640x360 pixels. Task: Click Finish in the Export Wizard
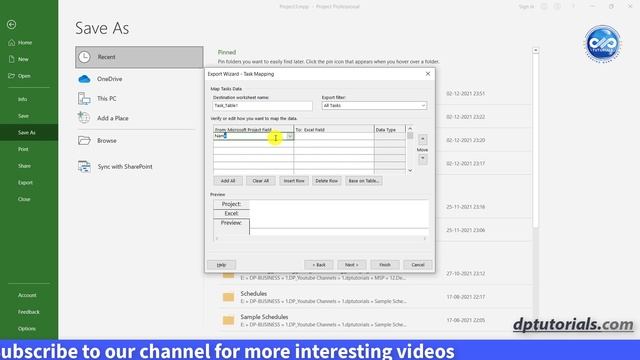coord(384,265)
